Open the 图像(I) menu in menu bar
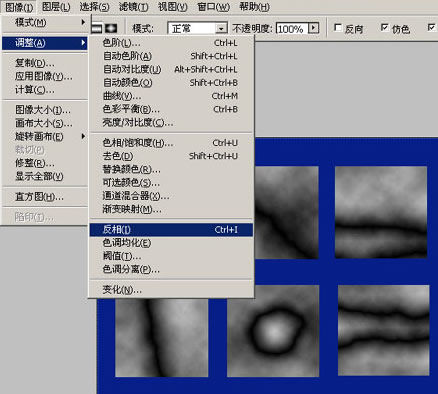438x394 pixels. tap(19, 7)
